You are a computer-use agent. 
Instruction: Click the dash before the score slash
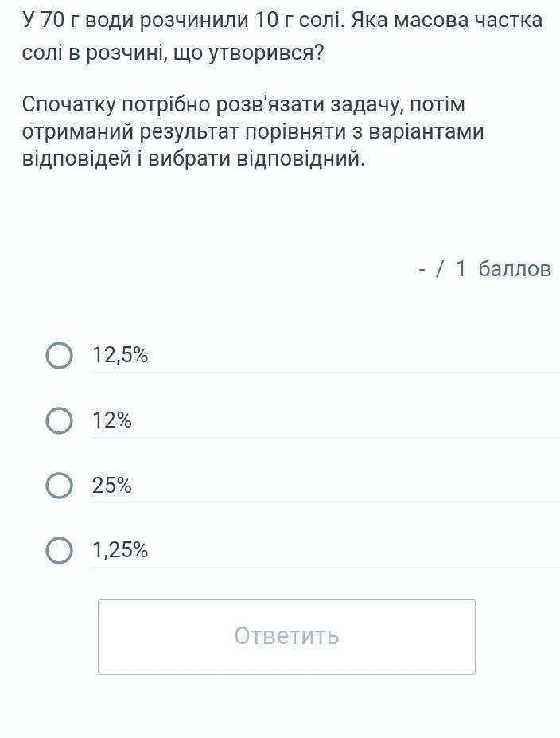coord(422,269)
